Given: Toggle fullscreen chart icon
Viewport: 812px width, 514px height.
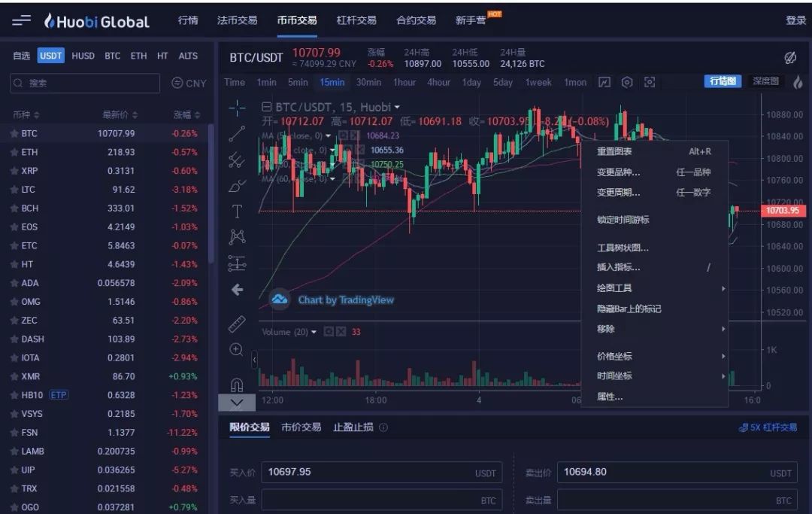Looking at the screenshot, I should 650,82.
